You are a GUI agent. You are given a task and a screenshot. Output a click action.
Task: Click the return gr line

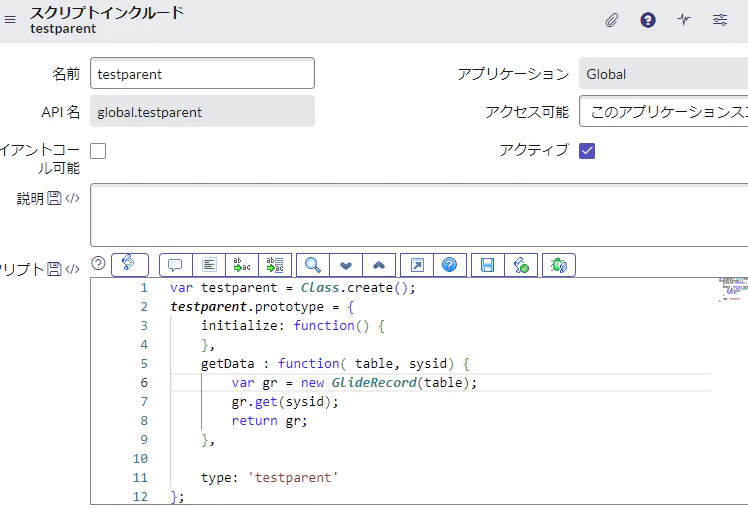[x=270, y=421]
